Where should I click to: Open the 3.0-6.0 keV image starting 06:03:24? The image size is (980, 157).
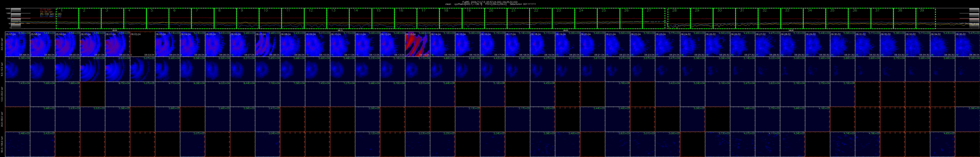click(x=167, y=44)
